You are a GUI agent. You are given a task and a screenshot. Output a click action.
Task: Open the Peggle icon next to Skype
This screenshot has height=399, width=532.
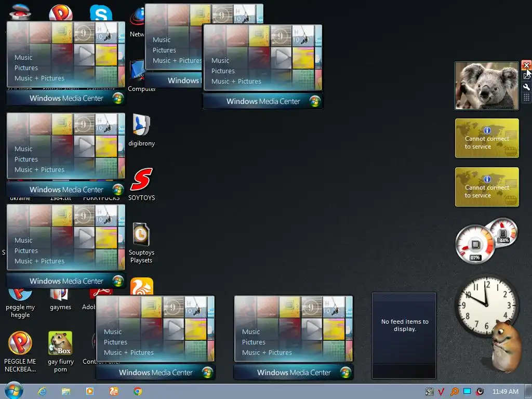(61, 13)
